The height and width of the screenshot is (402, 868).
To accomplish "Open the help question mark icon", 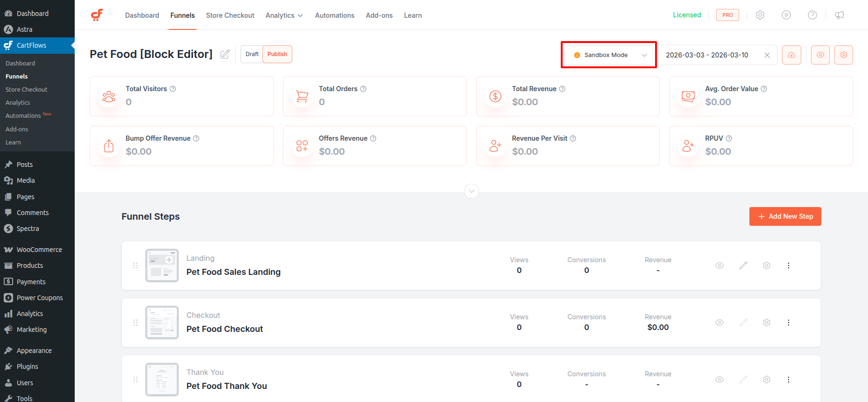I will (x=812, y=15).
